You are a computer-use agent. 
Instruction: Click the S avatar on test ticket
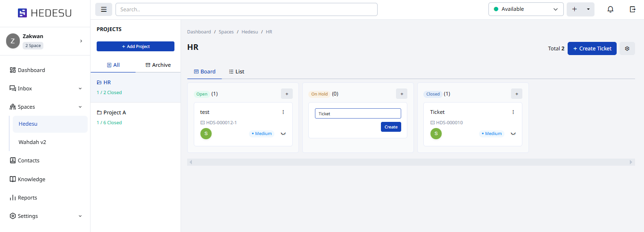point(206,134)
